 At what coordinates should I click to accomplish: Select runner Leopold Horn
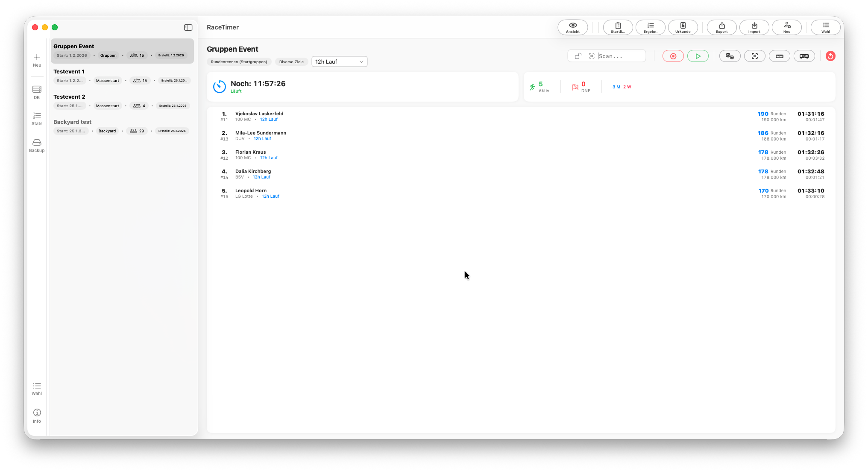click(x=521, y=193)
